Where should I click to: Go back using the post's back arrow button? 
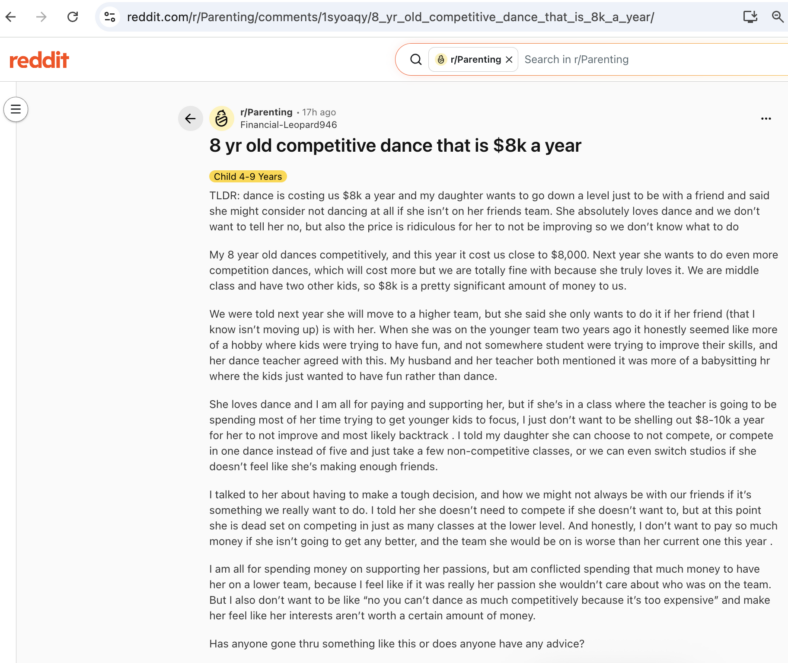[190, 119]
